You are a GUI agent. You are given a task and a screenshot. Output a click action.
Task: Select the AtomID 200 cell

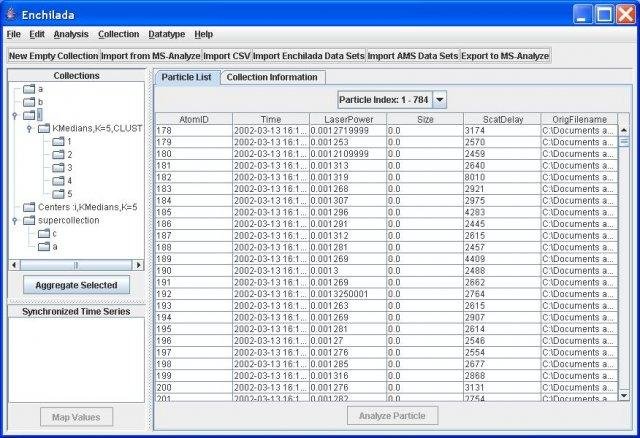coord(194,387)
